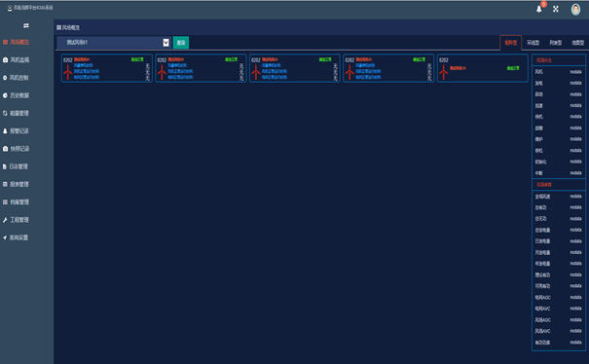Click the wind farm combo box field
The width and height of the screenshot is (589, 364).
tap(114, 43)
